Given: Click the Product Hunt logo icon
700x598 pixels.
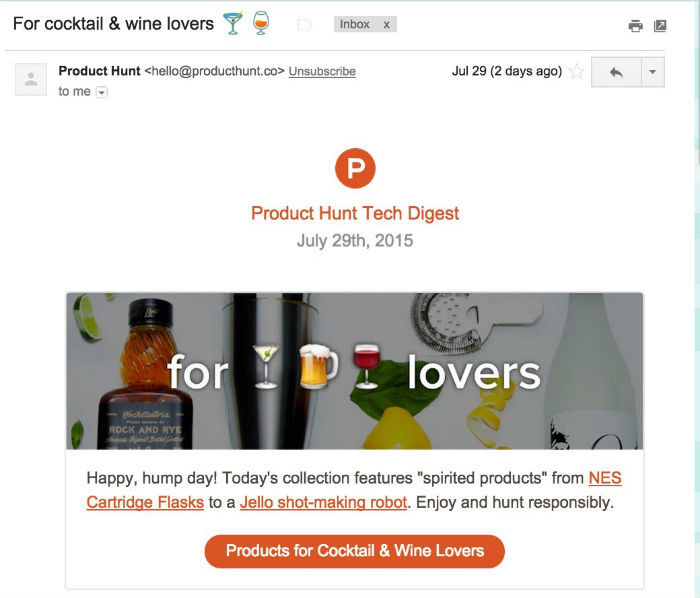Looking at the screenshot, I should click(355, 168).
